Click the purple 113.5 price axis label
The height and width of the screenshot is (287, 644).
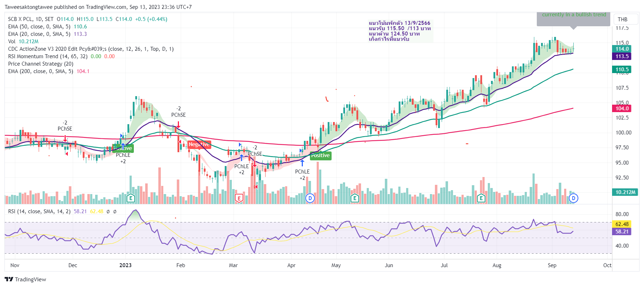click(x=622, y=56)
